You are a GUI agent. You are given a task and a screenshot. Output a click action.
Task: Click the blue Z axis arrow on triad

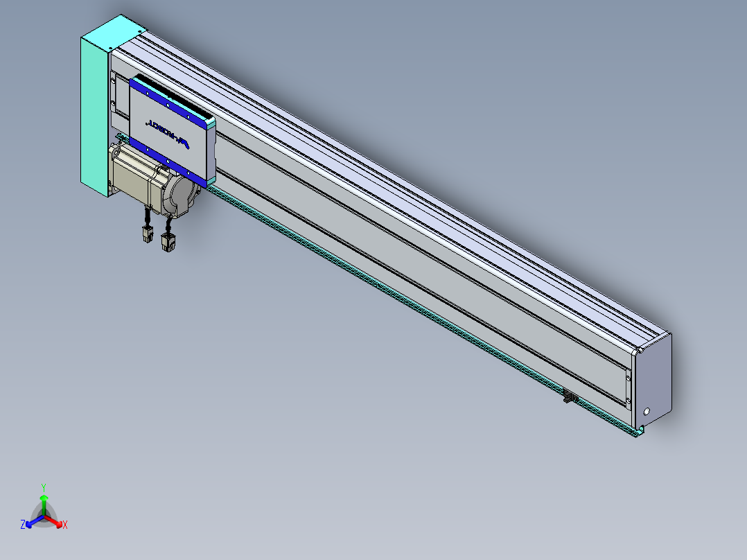(35, 521)
